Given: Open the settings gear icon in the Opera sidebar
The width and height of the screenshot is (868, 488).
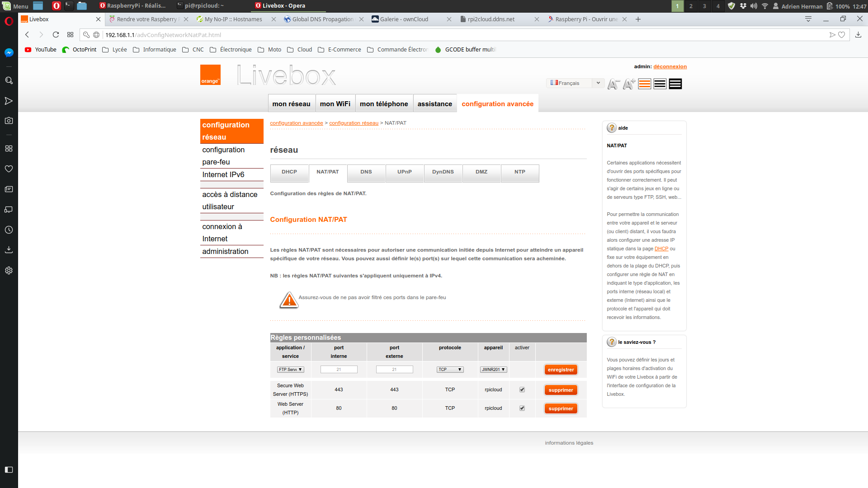Looking at the screenshot, I should pos(9,270).
